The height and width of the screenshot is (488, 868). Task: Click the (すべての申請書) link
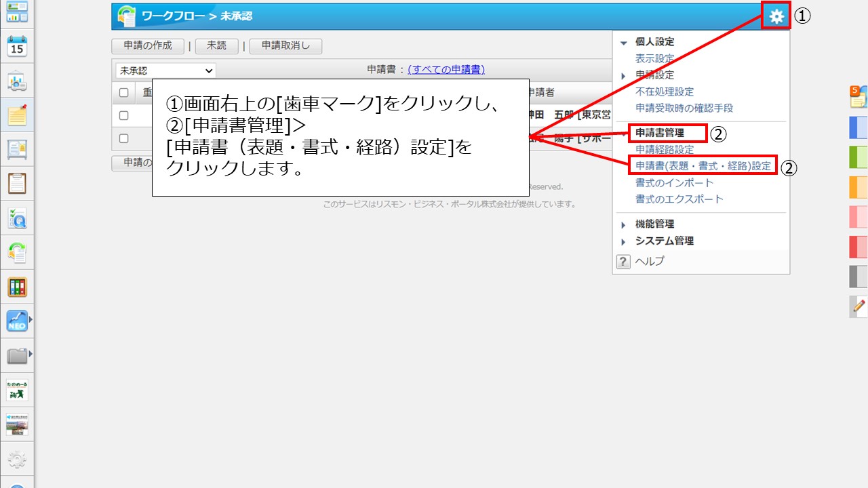coord(446,70)
